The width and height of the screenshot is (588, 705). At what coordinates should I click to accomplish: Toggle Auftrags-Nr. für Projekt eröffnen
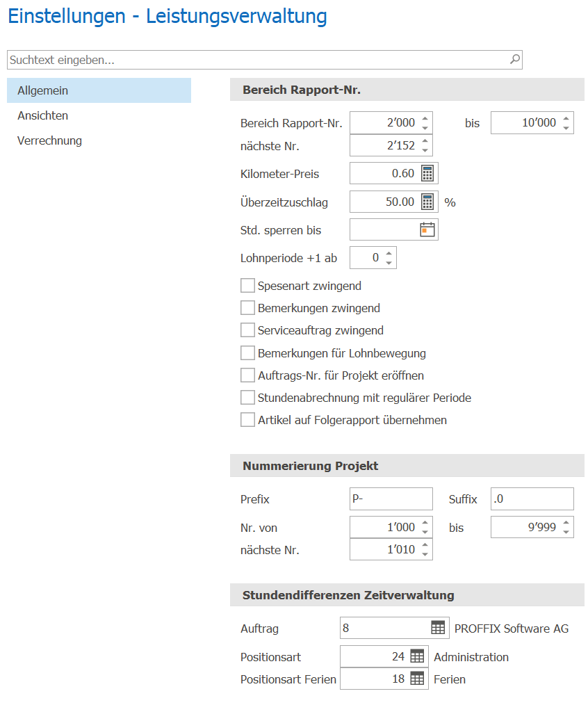(x=247, y=375)
